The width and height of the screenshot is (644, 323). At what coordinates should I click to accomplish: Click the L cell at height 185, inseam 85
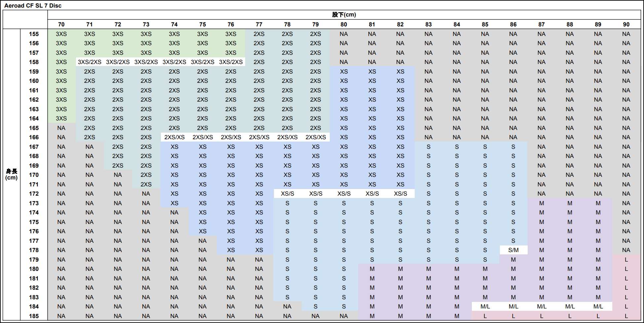(x=485, y=316)
